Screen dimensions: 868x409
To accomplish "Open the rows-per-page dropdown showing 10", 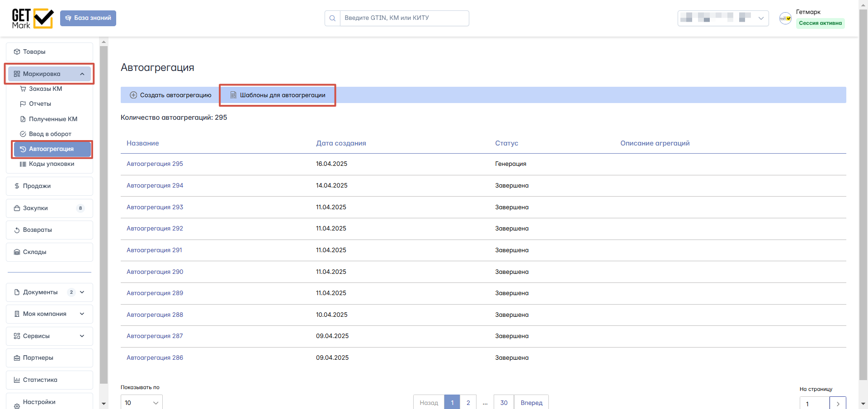I will tap(142, 402).
